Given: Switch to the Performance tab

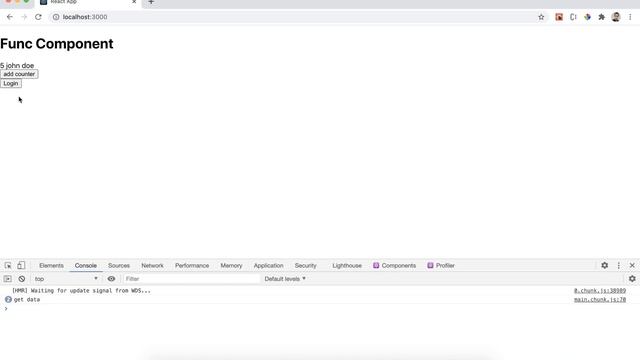Looking at the screenshot, I should [192, 265].
